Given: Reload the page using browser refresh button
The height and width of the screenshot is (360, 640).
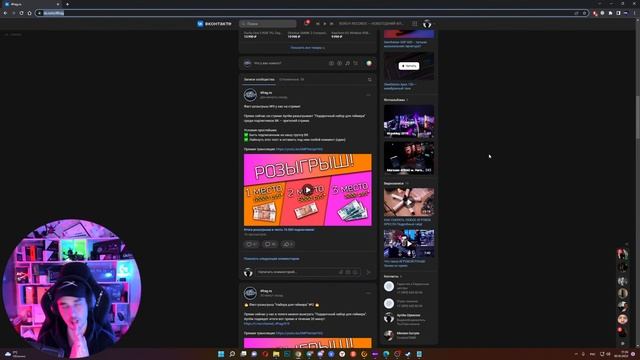Looking at the screenshot, I should click(21, 13).
